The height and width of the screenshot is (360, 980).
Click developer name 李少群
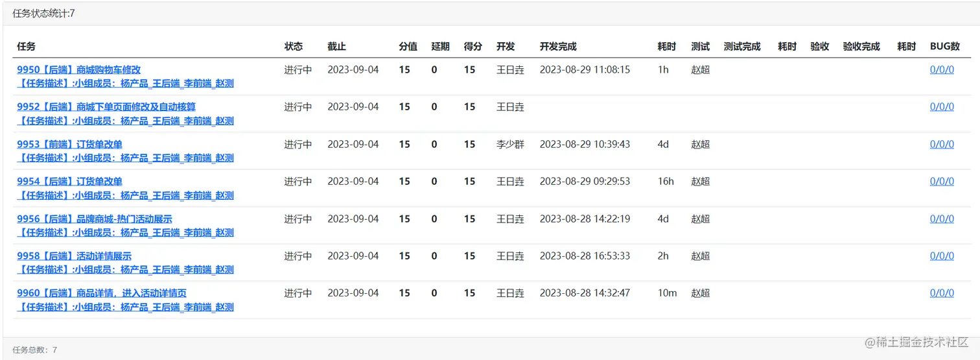(510, 144)
